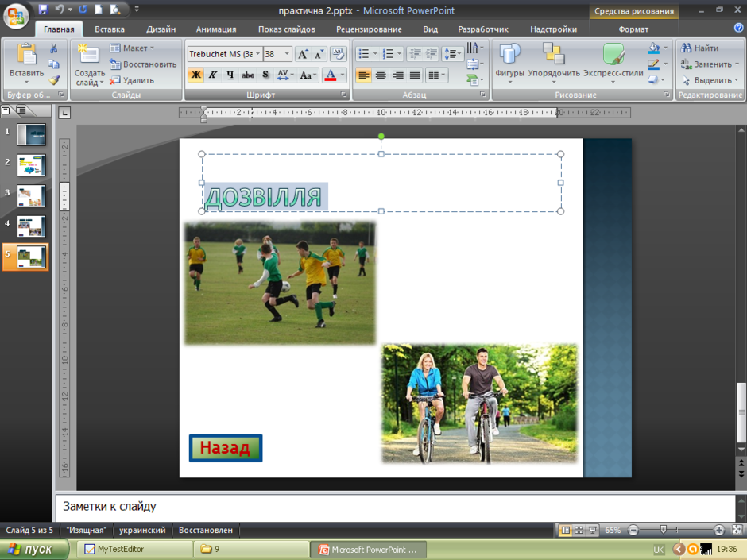Open the Формат drawing tools tab
The height and width of the screenshot is (560, 747).
[x=633, y=29]
